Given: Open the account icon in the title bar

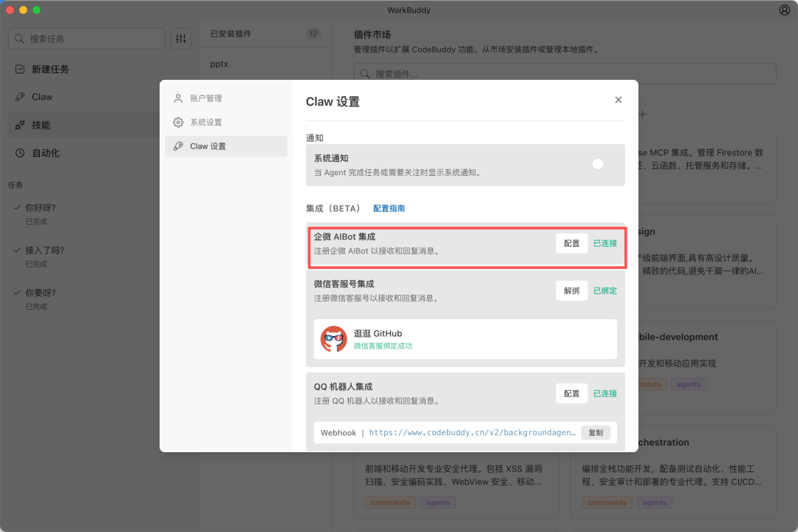Looking at the screenshot, I should [783, 10].
